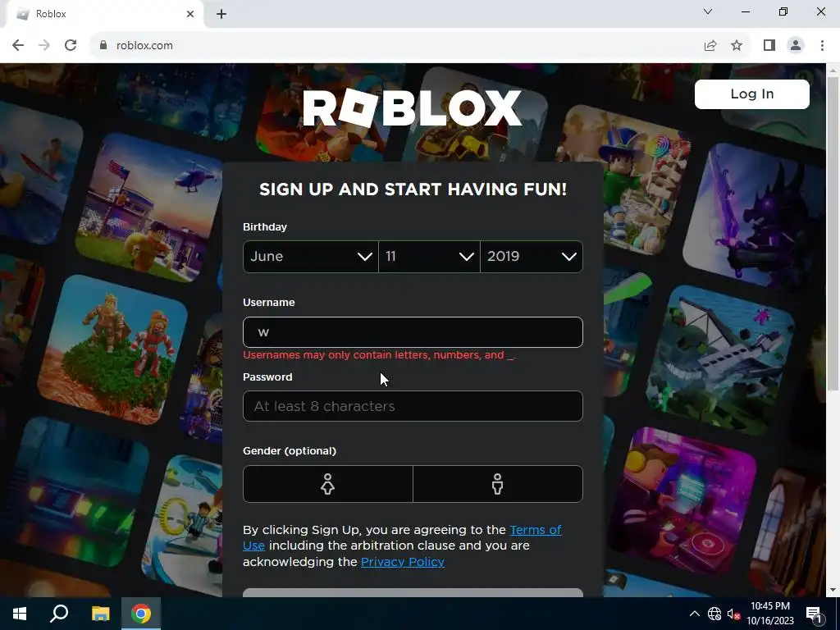Open the Chrome side panel
This screenshot has height=630, width=840.
pos(769,46)
